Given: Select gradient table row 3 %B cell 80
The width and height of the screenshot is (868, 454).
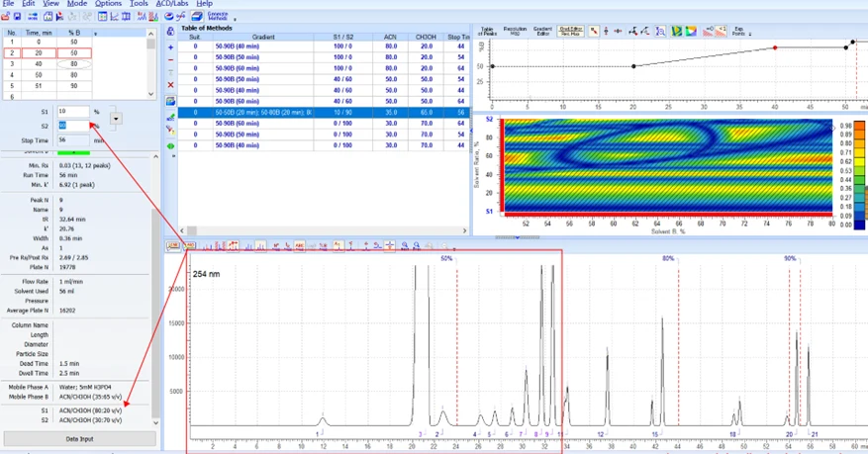Looking at the screenshot, I should (x=73, y=64).
